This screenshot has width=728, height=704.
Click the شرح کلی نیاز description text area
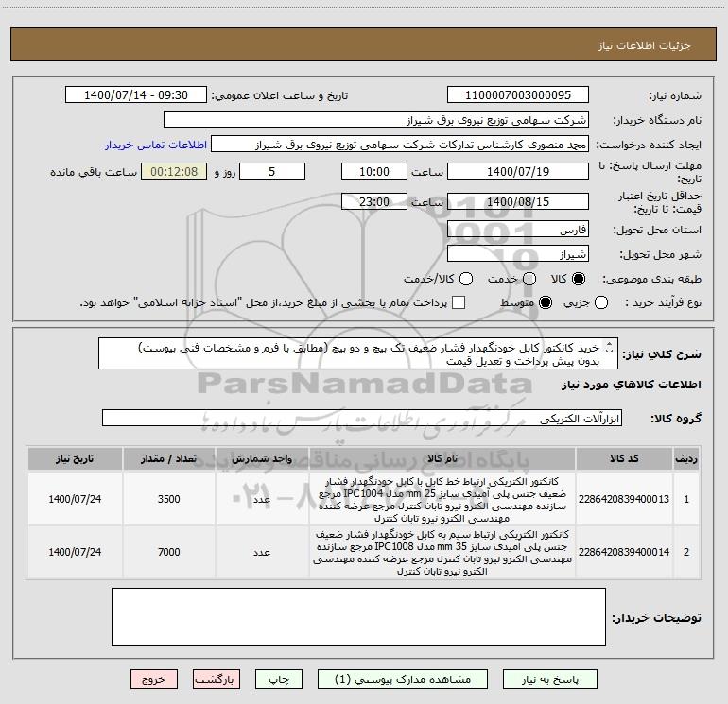click(358, 354)
